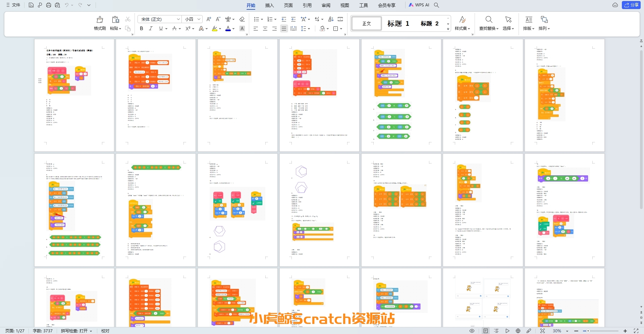The height and width of the screenshot is (334, 644).
Task: Center align the text
Action: point(265,28)
